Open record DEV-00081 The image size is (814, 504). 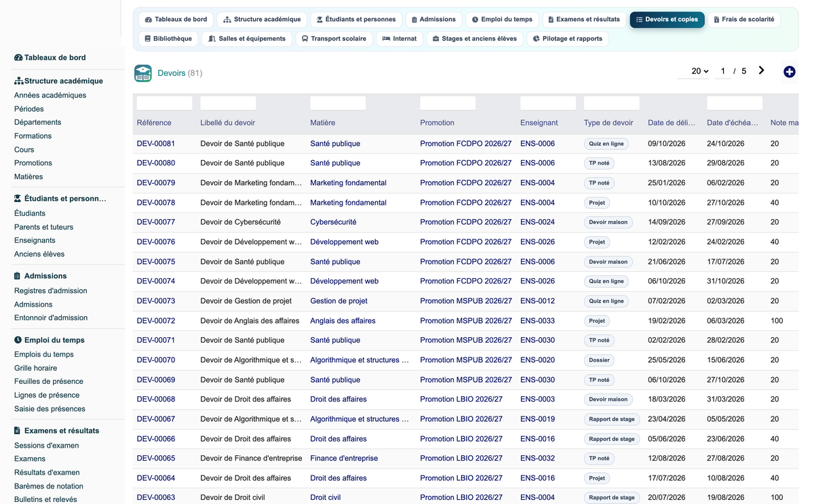[156, 144]
